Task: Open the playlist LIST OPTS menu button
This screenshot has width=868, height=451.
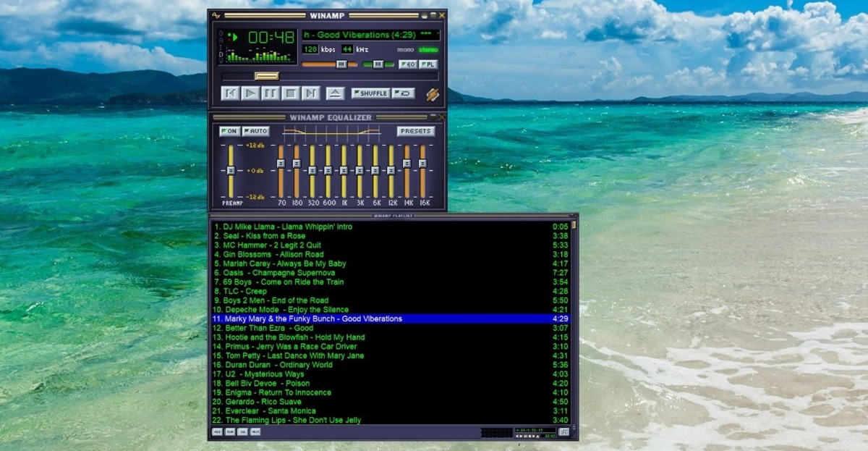Action: click(564, 432)
